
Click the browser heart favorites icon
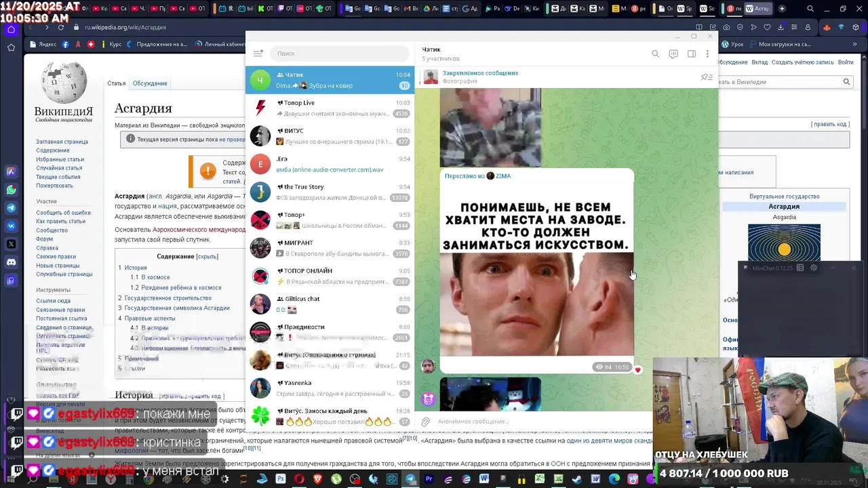(767, 27)
